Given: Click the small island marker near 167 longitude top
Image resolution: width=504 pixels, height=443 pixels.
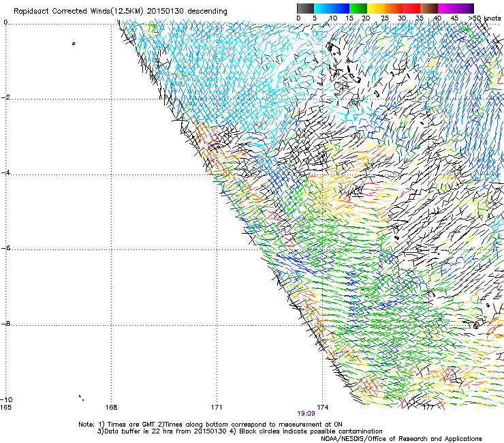Looking at the screenshot, I should (74, 44).
